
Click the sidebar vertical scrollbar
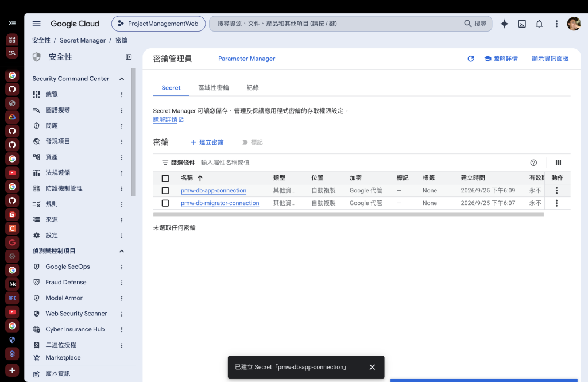point(133,132)
